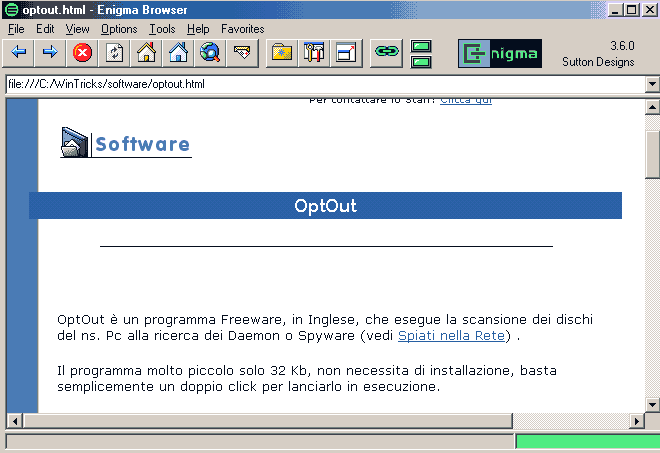Close the Enigma Browser window
660x453 pixels.
649,10
